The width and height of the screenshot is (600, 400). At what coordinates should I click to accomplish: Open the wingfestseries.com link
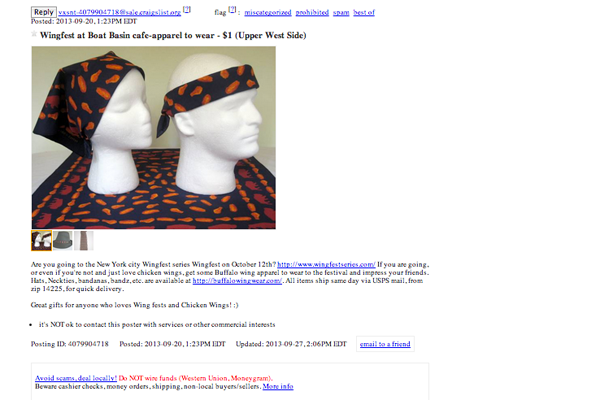pyautogui.click(x=326, y=264)
